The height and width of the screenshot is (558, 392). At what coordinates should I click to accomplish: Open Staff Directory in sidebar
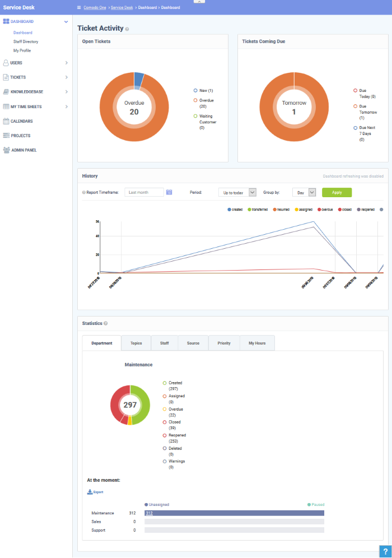26,41
